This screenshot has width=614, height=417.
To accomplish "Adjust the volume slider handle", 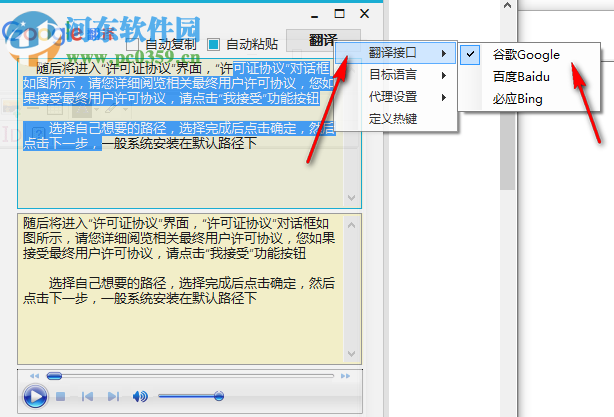I will pos(219,396).
